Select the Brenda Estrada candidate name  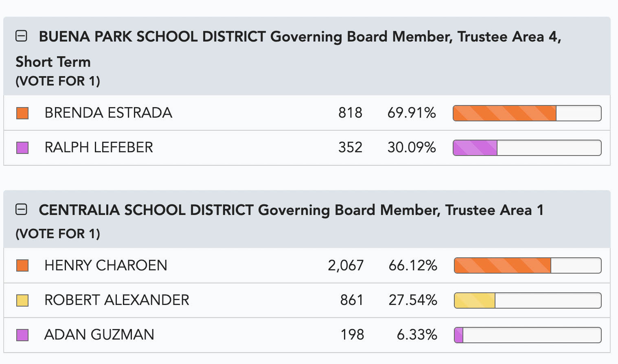tap(108, 113)
